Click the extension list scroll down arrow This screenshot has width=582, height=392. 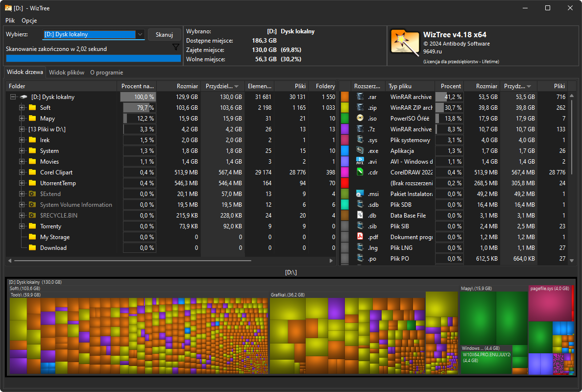(x=572, y=261)
